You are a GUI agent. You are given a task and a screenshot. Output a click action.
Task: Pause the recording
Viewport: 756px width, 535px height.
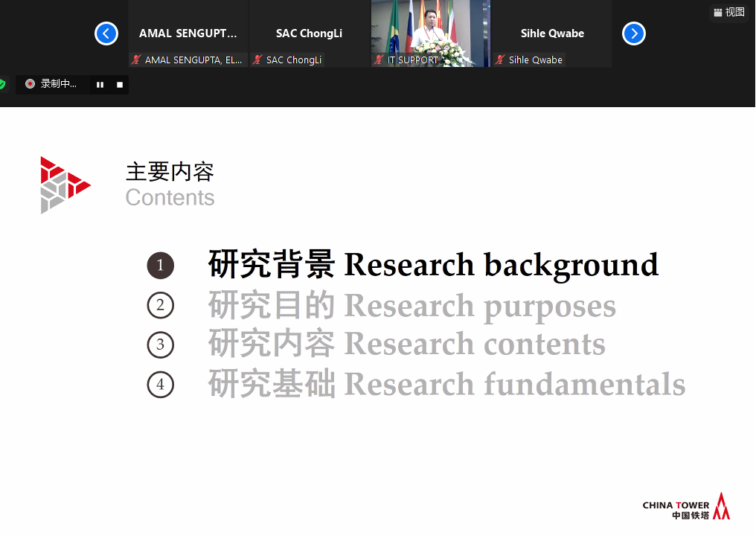pos(100,85)
